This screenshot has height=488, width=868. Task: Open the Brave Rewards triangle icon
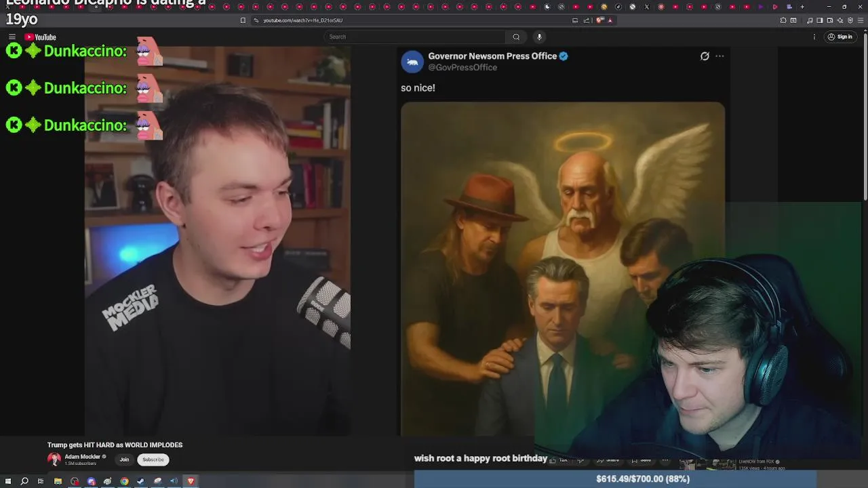pos(610,20)
